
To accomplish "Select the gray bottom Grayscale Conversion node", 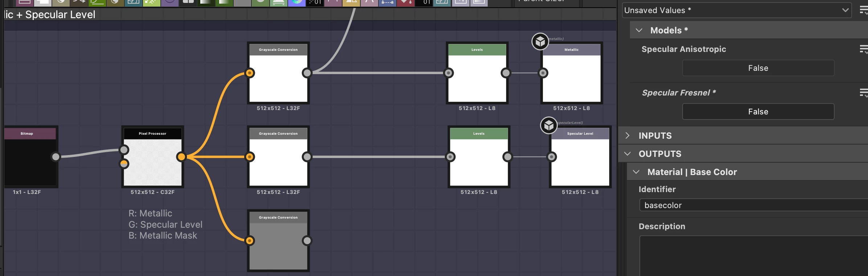I will click(278, 240).
